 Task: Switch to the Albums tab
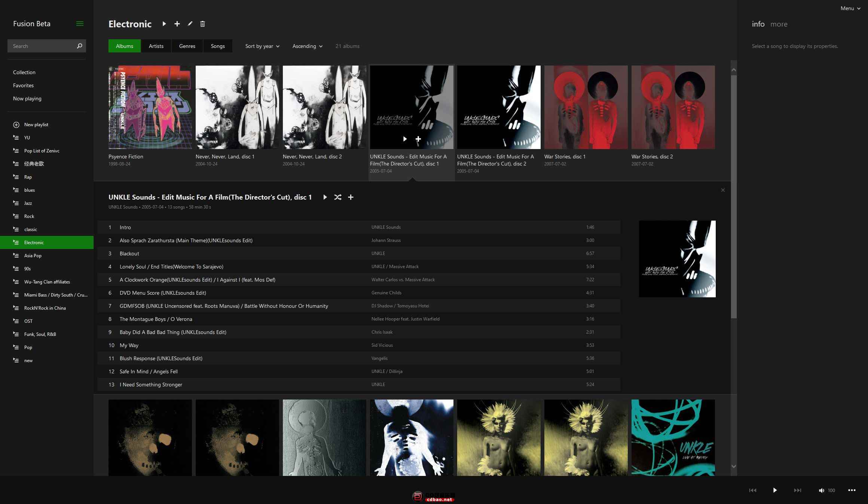tap(125, 46)
